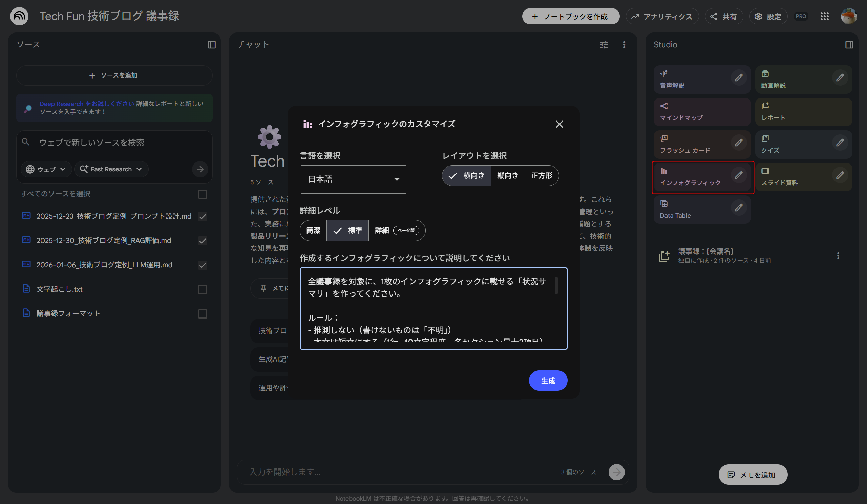This screenshot has height=504, width=867.
Task: Click the description textarea scrollbar
Action: (556, 285)
